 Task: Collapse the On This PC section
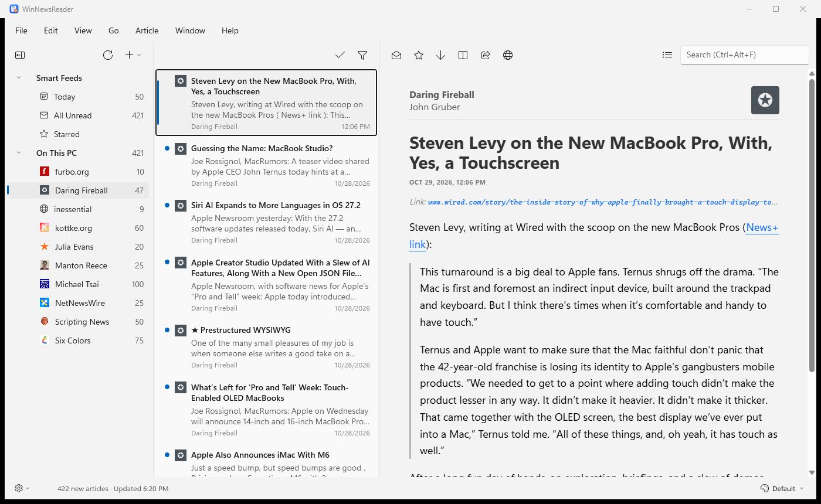[x=19, y=153]
